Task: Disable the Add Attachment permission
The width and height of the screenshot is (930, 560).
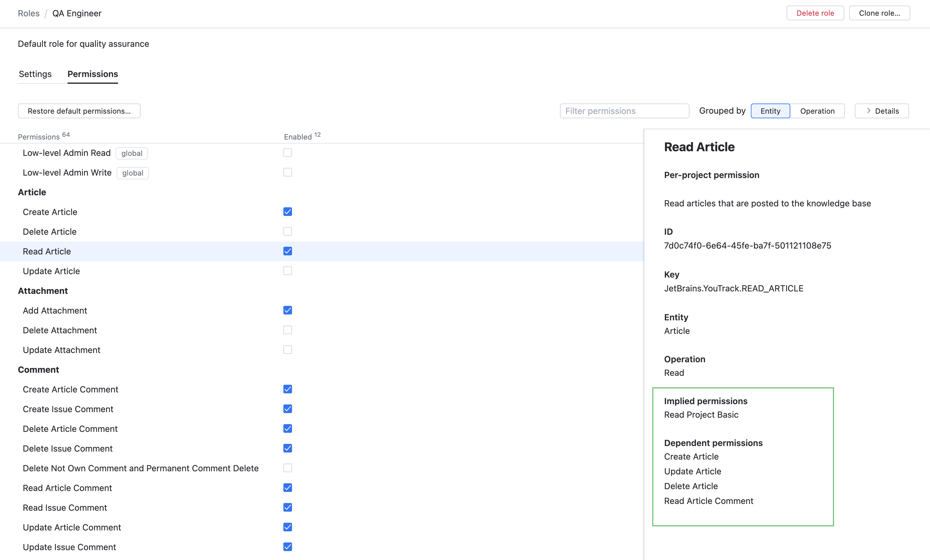Action: click(x=288, y=310)
